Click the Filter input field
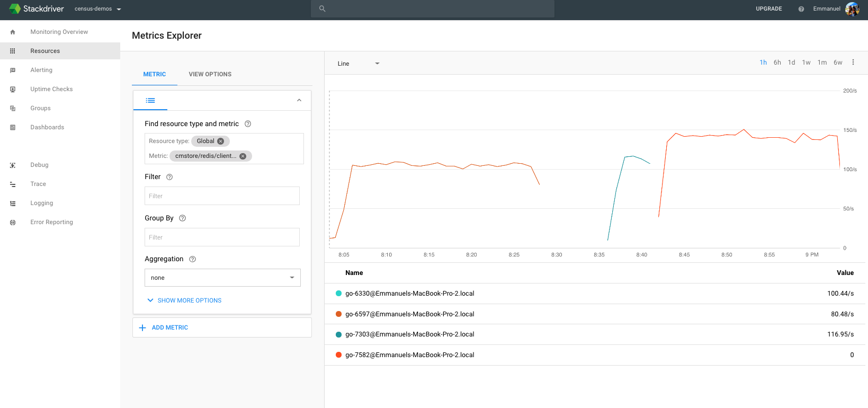 pos(222,196)
